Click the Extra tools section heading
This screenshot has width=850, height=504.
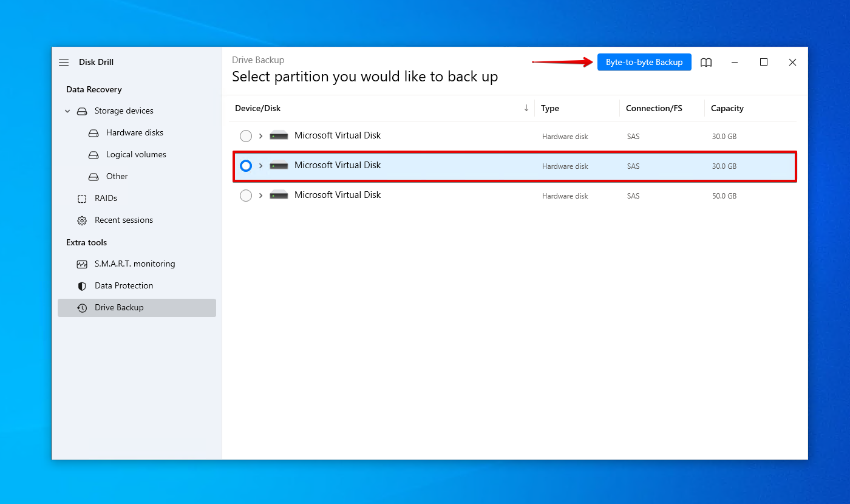[86, 242]
